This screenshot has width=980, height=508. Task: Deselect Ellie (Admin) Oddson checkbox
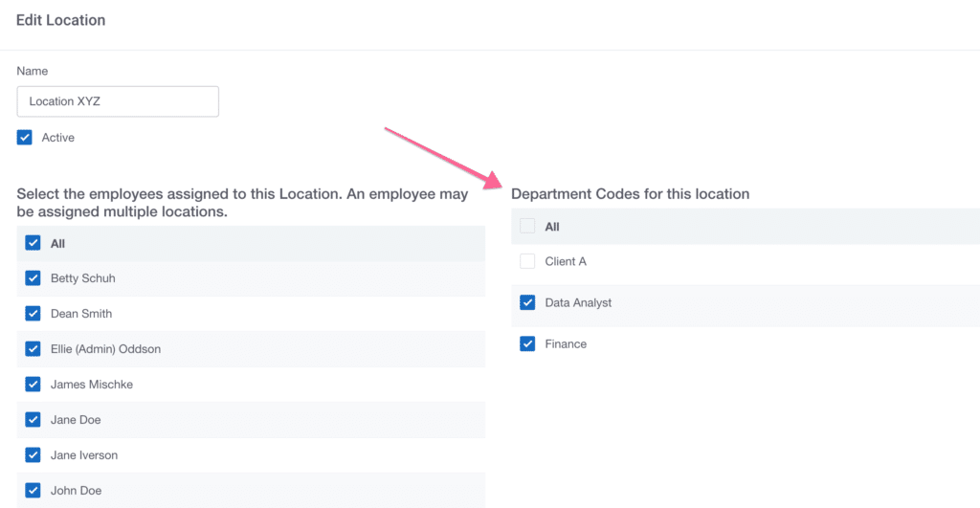coord(33,348)
